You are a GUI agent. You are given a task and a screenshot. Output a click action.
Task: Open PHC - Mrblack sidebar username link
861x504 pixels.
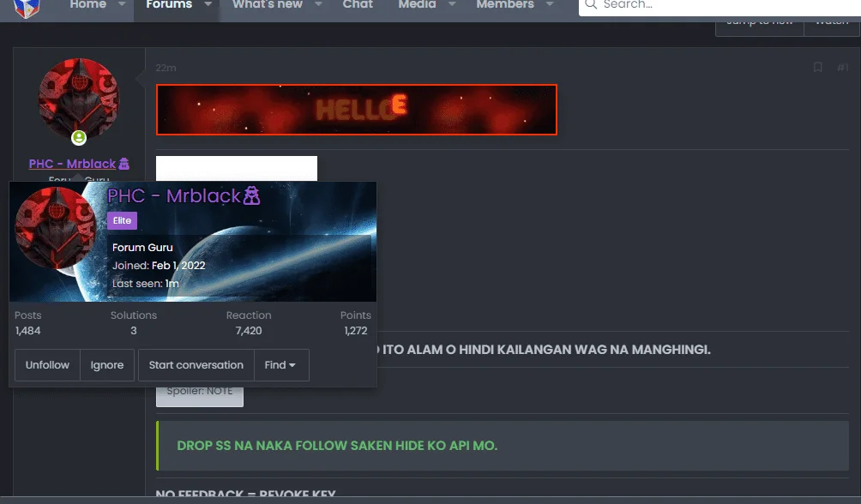point(72,164)
